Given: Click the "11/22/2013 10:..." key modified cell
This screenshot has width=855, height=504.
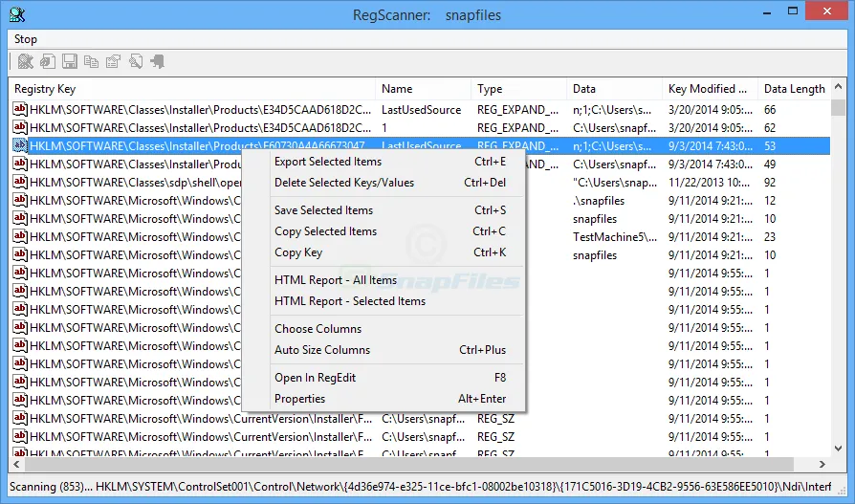Looking at the screenshot, I should pos(711,182).
